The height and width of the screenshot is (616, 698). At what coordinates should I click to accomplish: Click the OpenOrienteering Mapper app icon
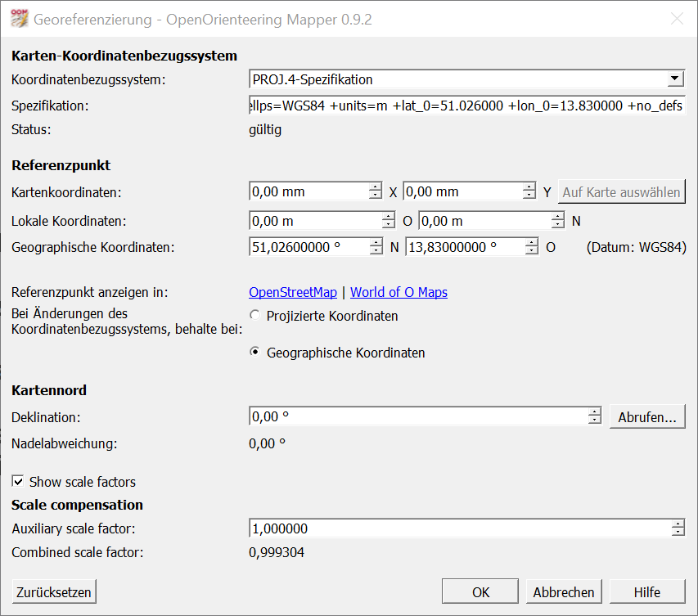18,19
